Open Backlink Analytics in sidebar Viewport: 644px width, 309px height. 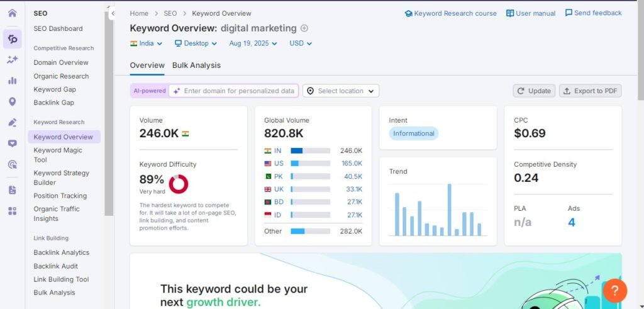pyautogui.click(x=61, y=252)
